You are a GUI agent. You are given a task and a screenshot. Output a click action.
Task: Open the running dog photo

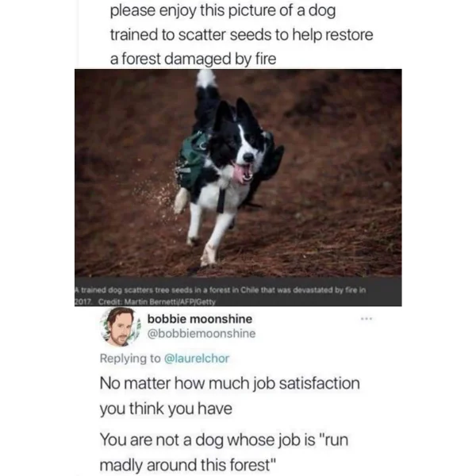click(238, 172)
